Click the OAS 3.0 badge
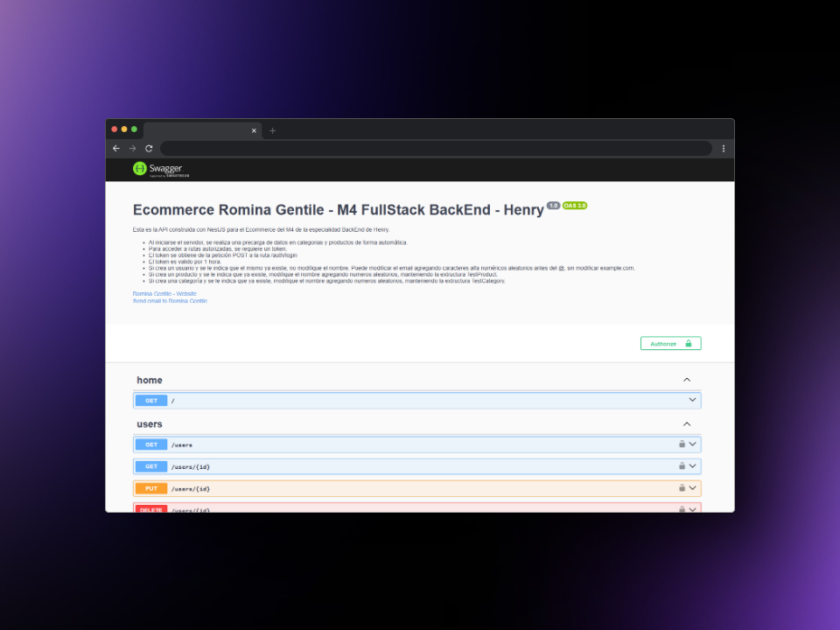840x630 pixels. tap(575, 206)
